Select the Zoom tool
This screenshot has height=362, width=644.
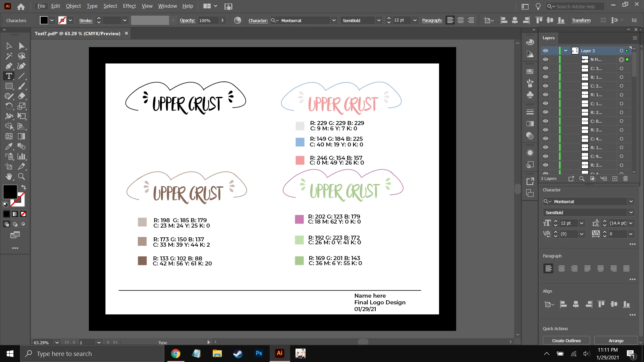(x=21, y=176)
